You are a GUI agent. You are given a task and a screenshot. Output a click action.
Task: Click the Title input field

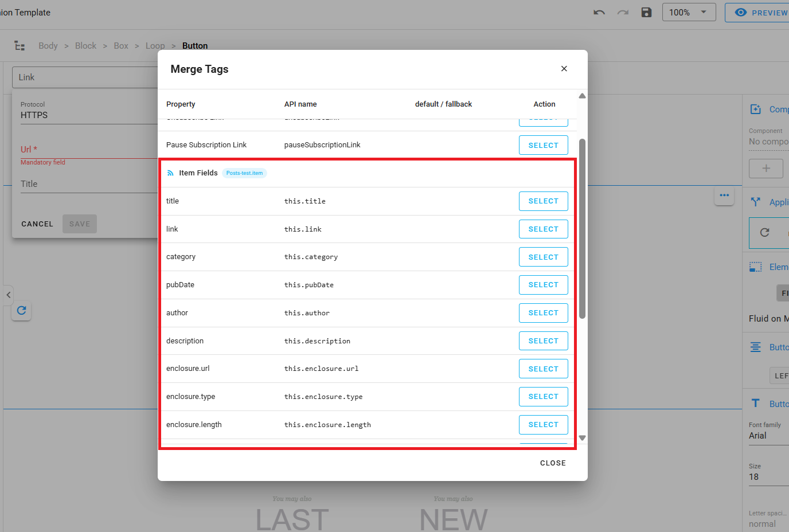(x=89, y=184)
